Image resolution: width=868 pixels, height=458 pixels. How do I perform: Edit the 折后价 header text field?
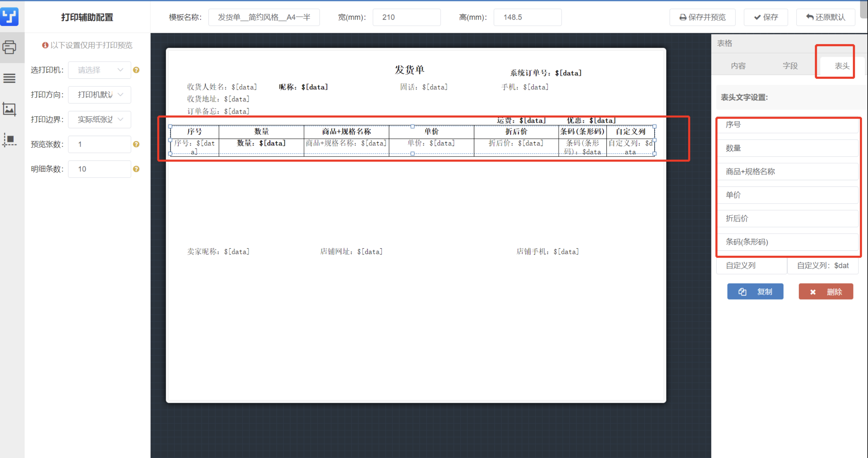tap(788, 218)
